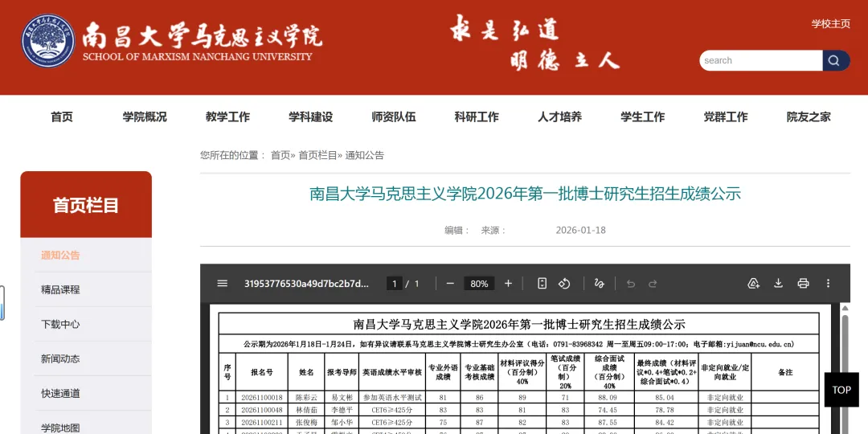Select 下载中心 in the sidebar
868x434 pixels.
[60, 325]
